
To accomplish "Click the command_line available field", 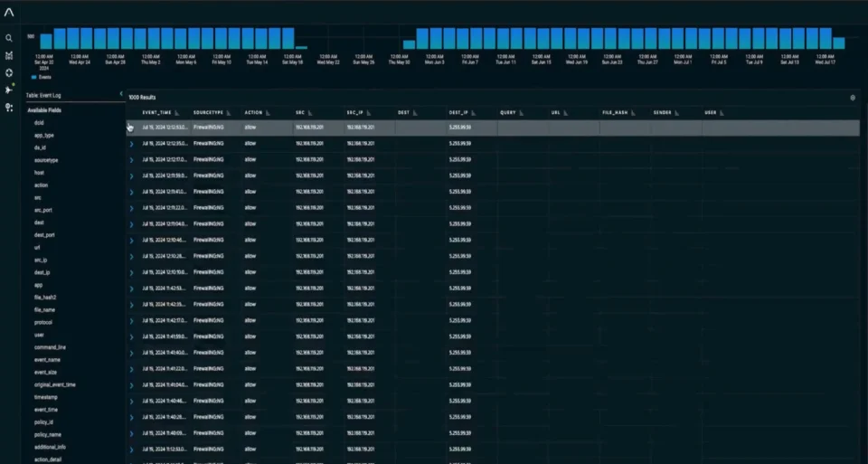I will [50, 347].
